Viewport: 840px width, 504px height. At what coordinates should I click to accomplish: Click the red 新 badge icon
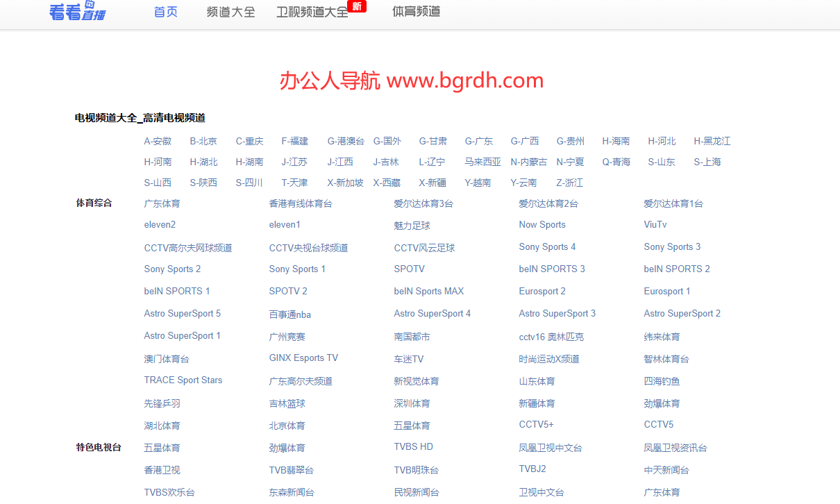click(x=357, y=6)
